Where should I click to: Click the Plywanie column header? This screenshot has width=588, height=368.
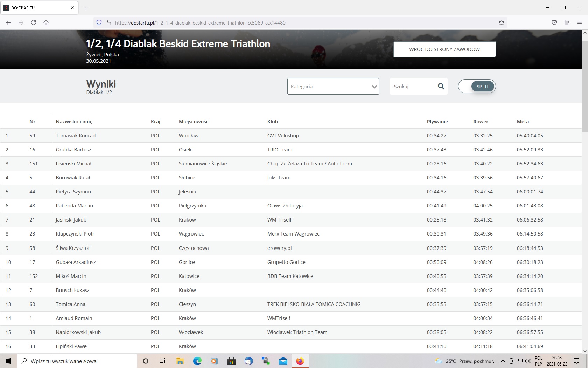[x=437, y=122]
